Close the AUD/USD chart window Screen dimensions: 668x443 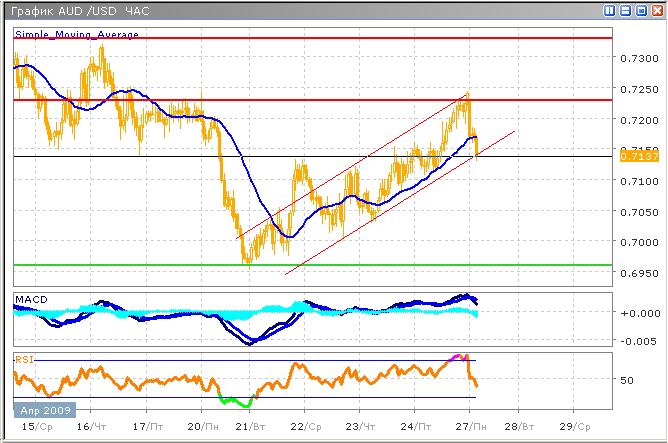tap(656, 11)
